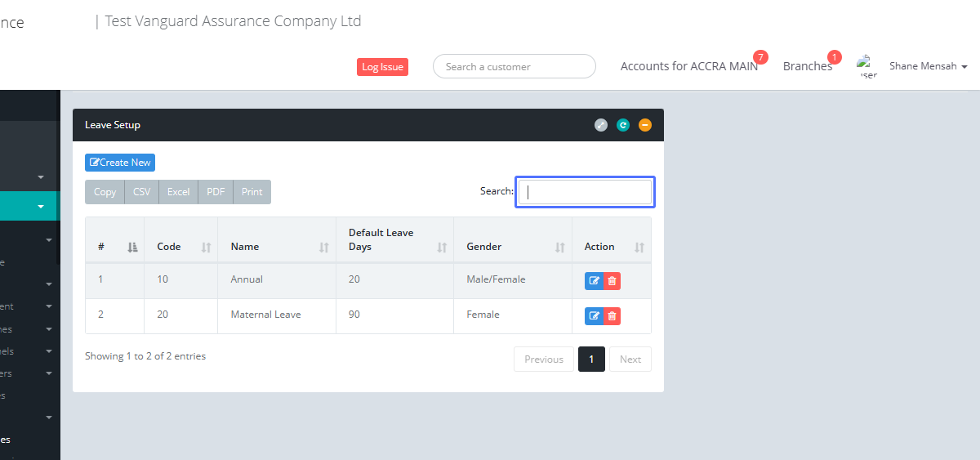Sort the table by Code column
980x460 pixels.
[x=180, y=247]
